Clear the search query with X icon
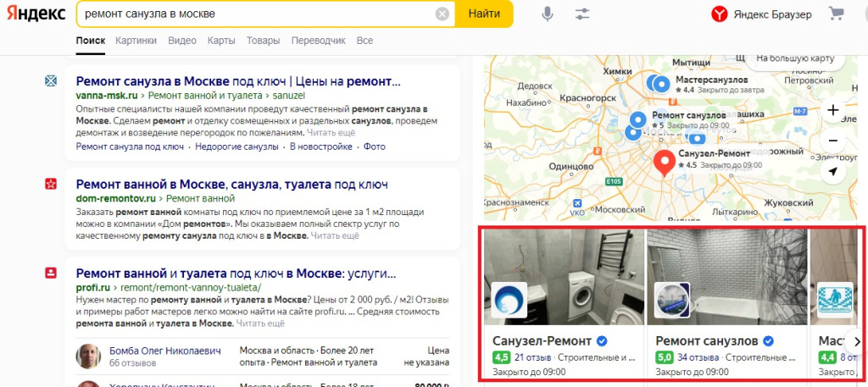Viewport: 868px width, 387px height. pos(442,14)
